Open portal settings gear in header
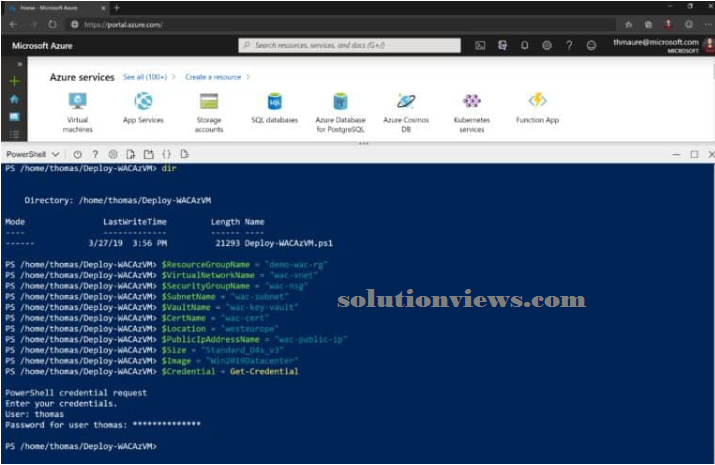Screen dimensions: 715x465 (x=547, y=45)
